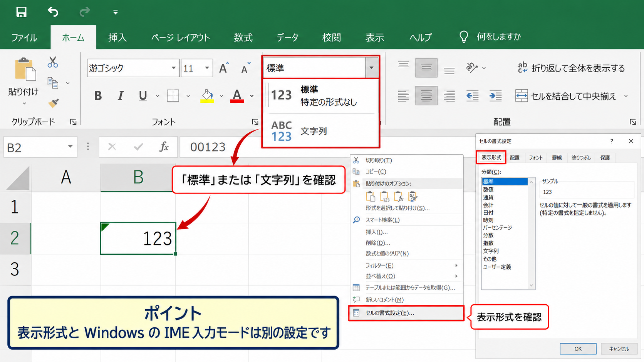
Task: Click the Cut scissors icon
Action: tap(53, 62)
